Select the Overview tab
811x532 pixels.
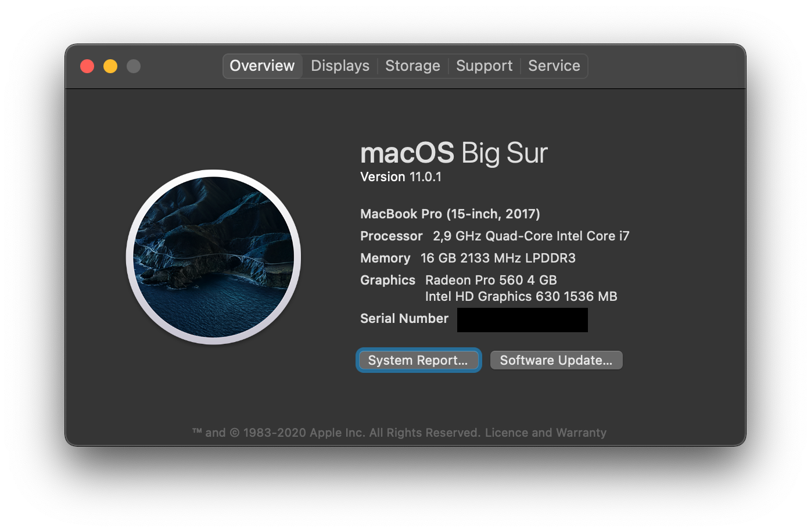click(262, 66)
